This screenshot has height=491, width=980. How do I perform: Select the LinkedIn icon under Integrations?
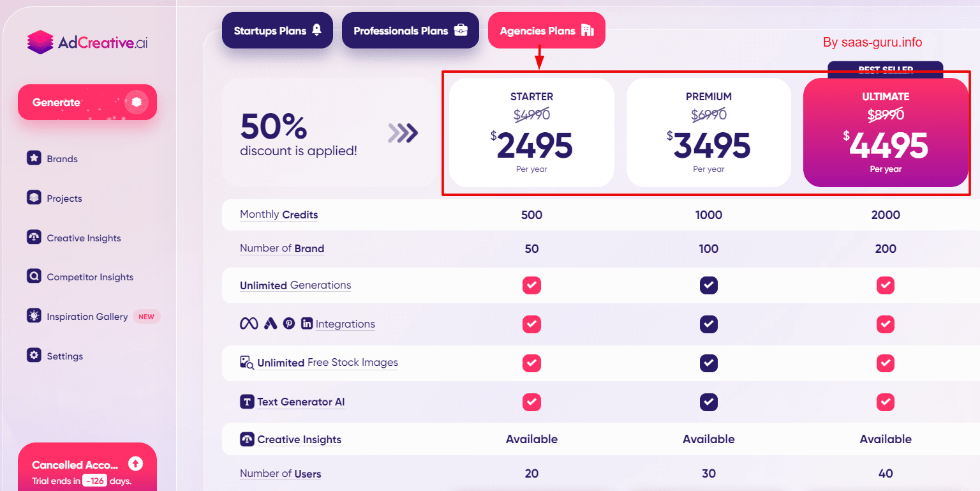point(307,324)
